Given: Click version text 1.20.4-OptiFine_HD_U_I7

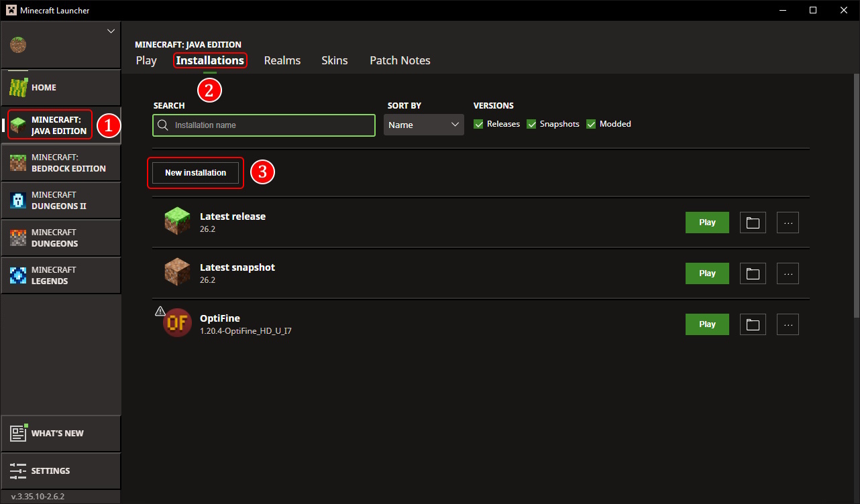Looking at the screenshot, I should [x=246, y=331].
